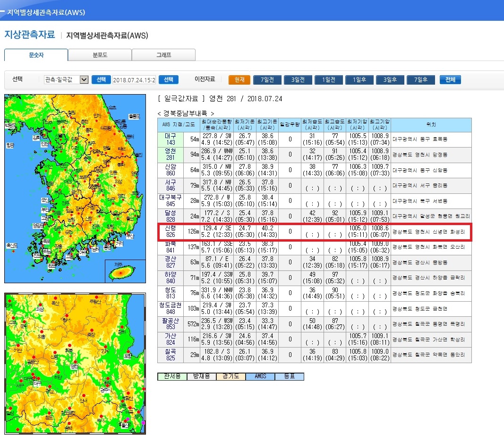Select the 팔공산 853 station link
The width and height of the screenshot is (504, 435).
[170, 324]
